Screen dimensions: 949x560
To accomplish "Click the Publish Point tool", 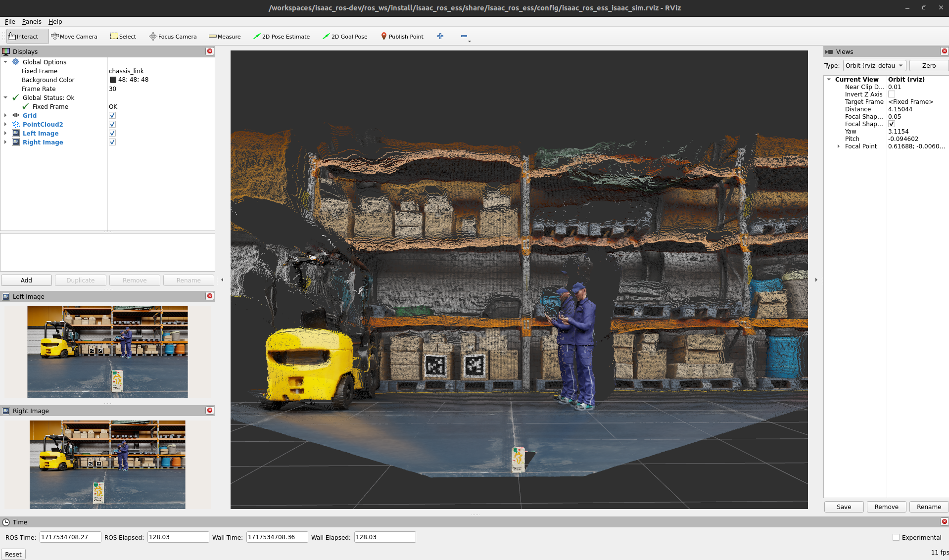I will [402, 37].
